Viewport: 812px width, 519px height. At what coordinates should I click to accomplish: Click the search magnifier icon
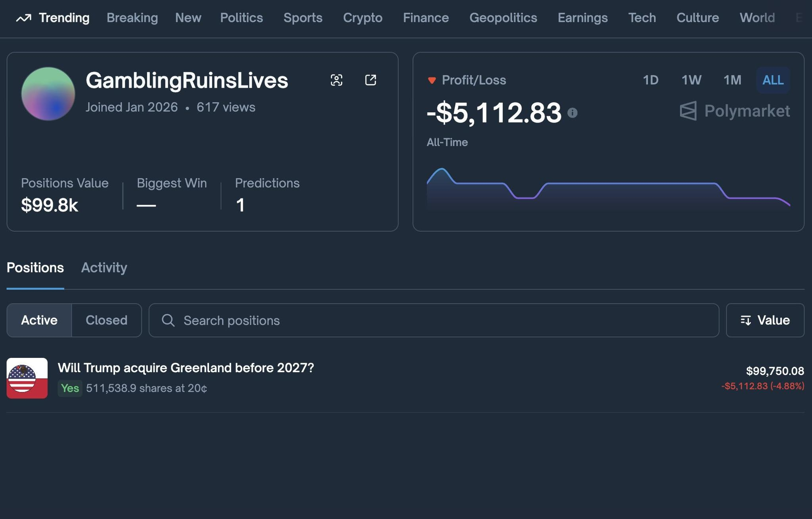[x=168, y=320]
